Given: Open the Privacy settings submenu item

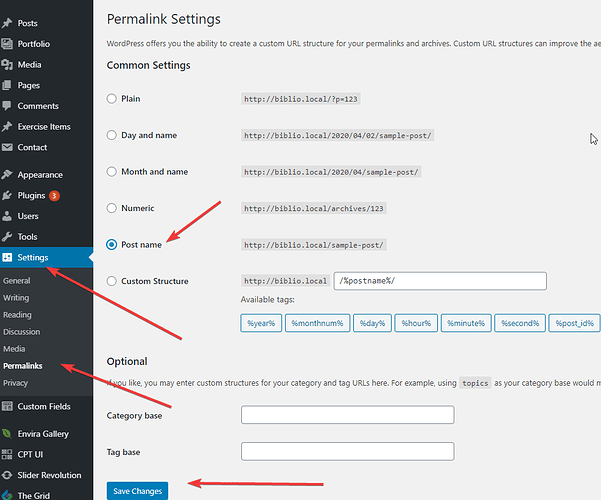Looking at the screenshot, I should pyautogui.click(x=16, y=383).
